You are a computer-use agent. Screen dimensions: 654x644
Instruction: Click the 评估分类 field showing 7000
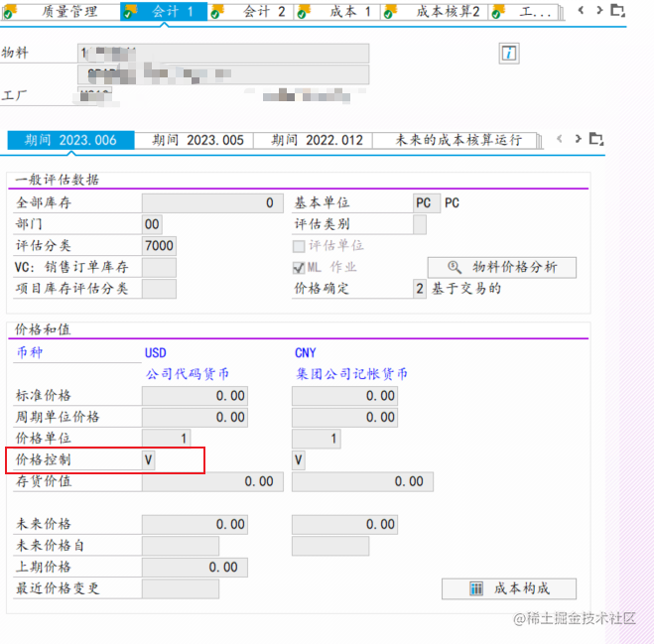click(159, 246)
